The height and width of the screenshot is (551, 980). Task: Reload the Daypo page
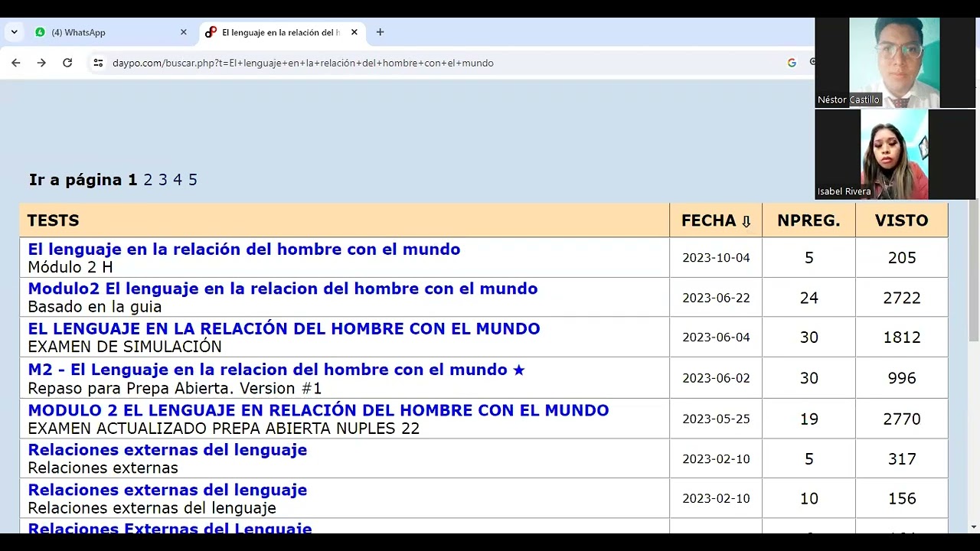click(x=67, y=63)
